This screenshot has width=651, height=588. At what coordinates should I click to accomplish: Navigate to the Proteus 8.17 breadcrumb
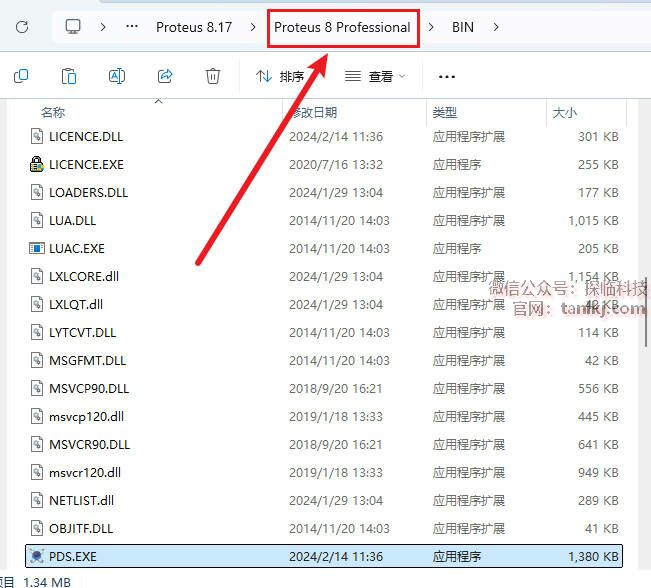(194, 27)
